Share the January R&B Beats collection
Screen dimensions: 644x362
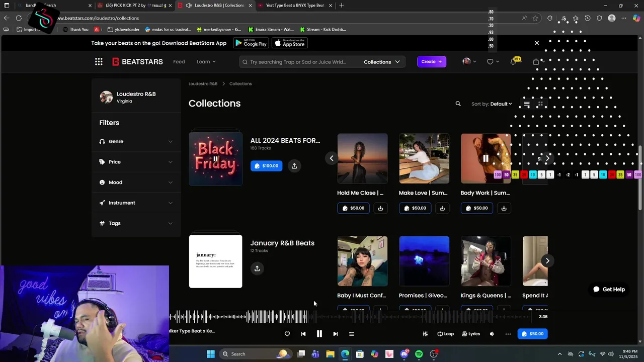(257, 268)
